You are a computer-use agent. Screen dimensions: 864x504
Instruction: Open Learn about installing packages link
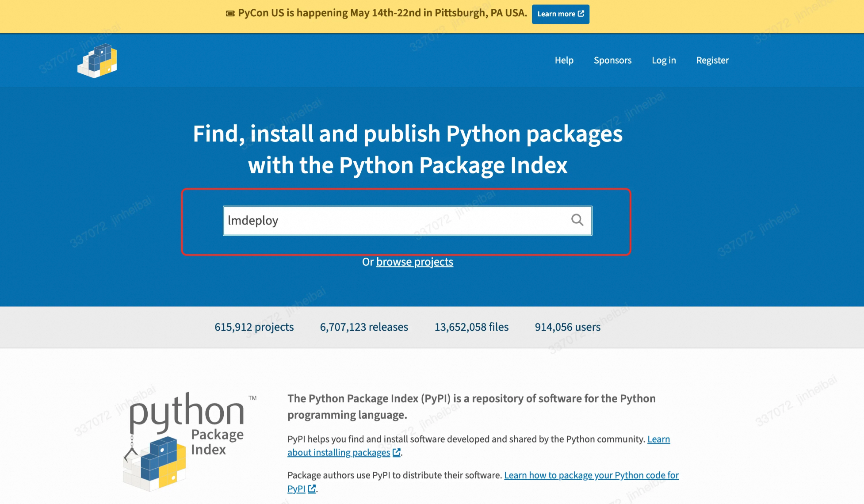pos(339,452)
